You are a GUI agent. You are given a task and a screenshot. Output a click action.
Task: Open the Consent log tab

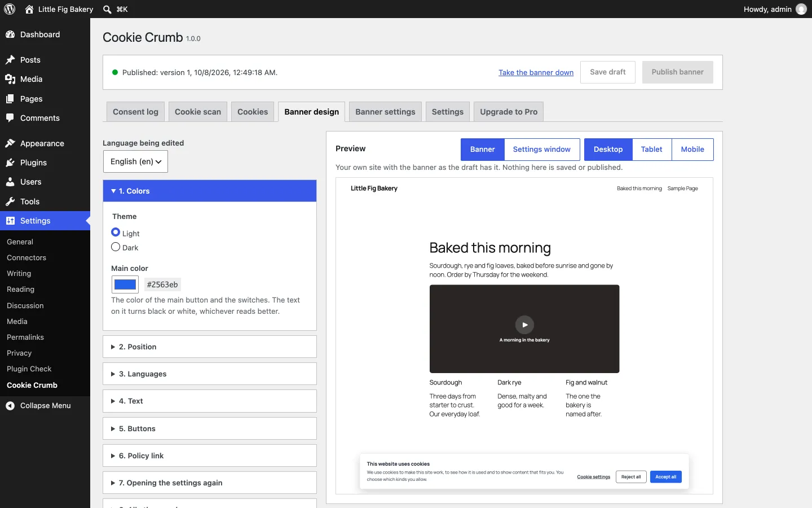click(135, 112)
